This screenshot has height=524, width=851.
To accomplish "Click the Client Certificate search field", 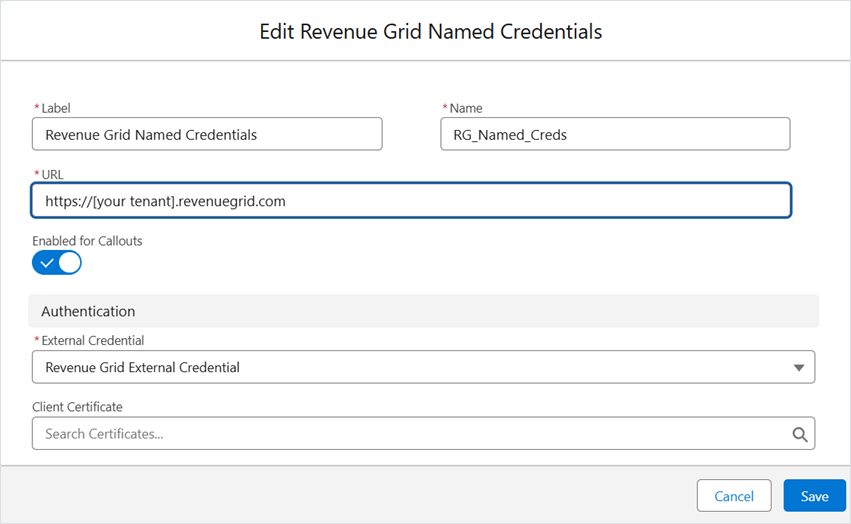I will (x=423, y=433).
